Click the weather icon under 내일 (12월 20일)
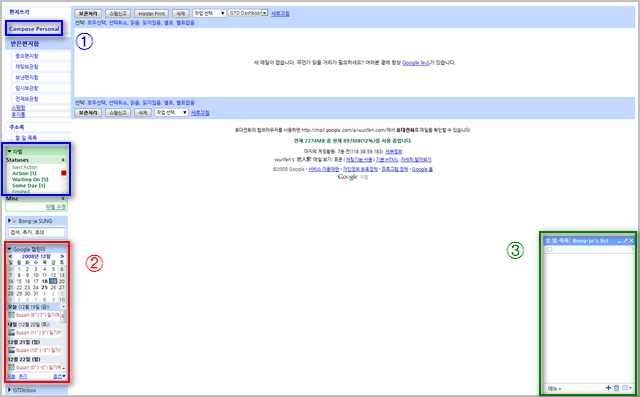Viewport: 640px width, 397px height. [x=11, y=333]
